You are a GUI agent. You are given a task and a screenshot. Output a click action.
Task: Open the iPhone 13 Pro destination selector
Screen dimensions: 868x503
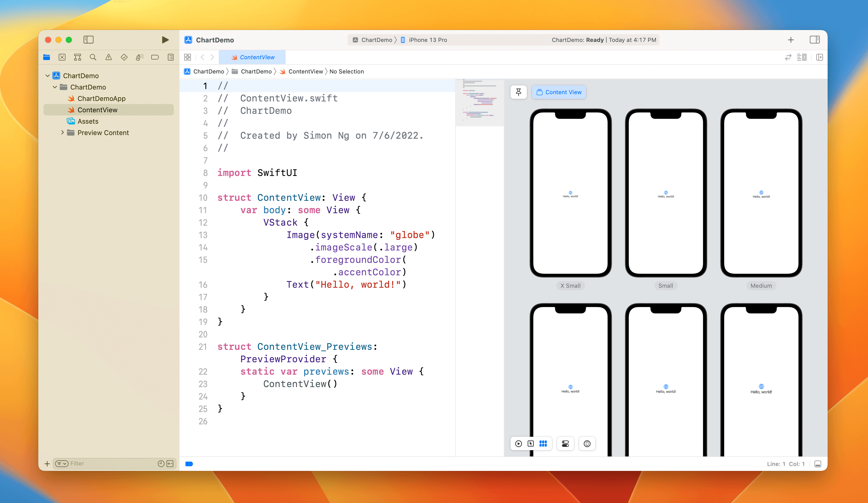[427, 40]
